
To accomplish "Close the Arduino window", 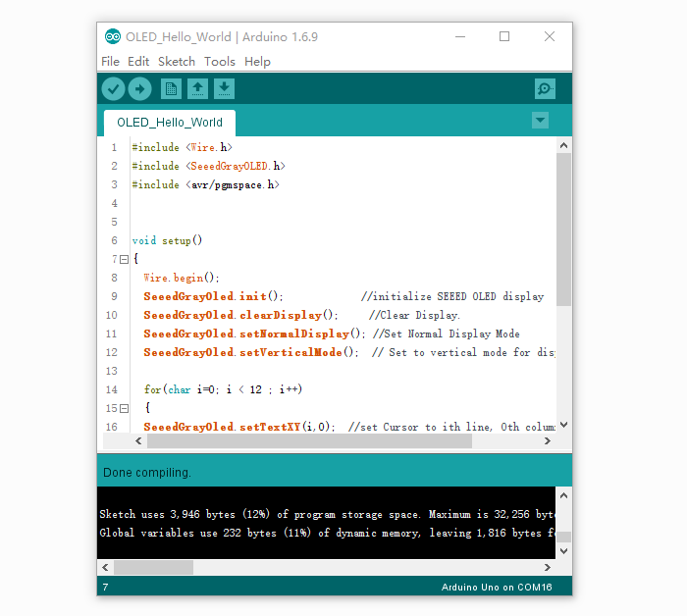I will point(550,36).
